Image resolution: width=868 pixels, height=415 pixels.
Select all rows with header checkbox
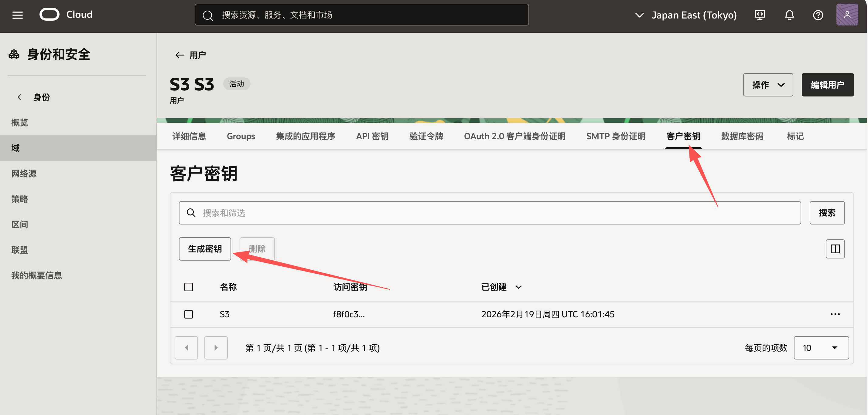(x=188, y=287)
